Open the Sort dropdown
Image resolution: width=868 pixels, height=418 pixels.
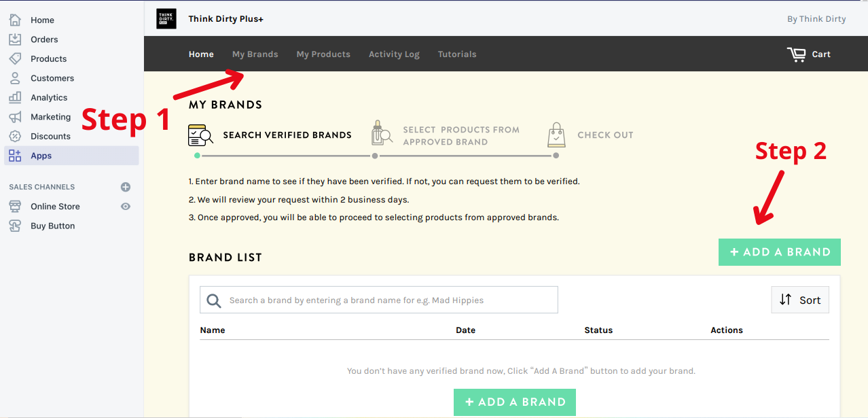tap(800, 300)
